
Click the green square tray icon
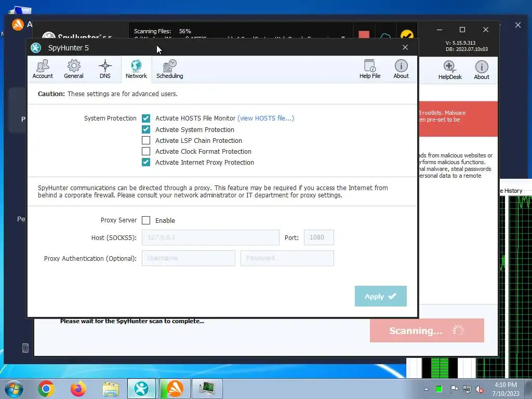(439, 389)
